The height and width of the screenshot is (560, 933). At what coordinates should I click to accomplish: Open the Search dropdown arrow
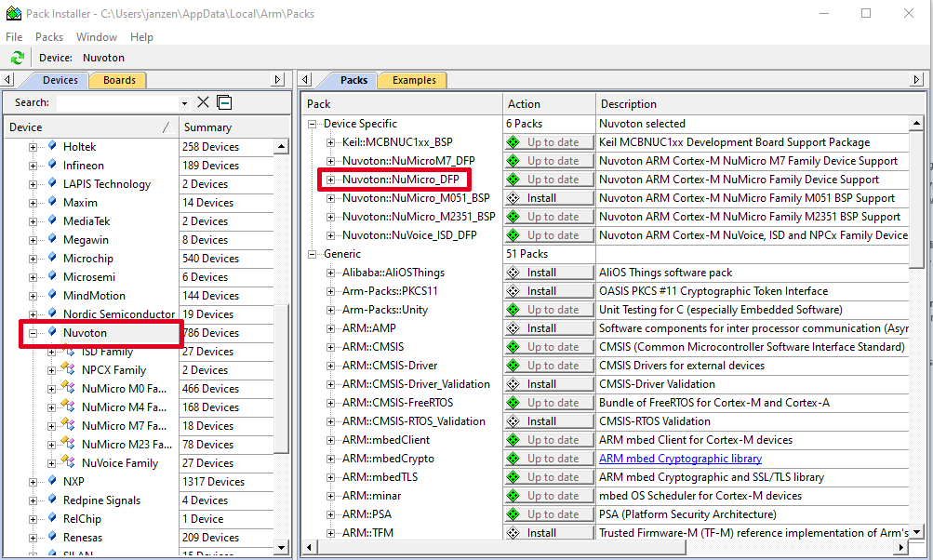184,103
